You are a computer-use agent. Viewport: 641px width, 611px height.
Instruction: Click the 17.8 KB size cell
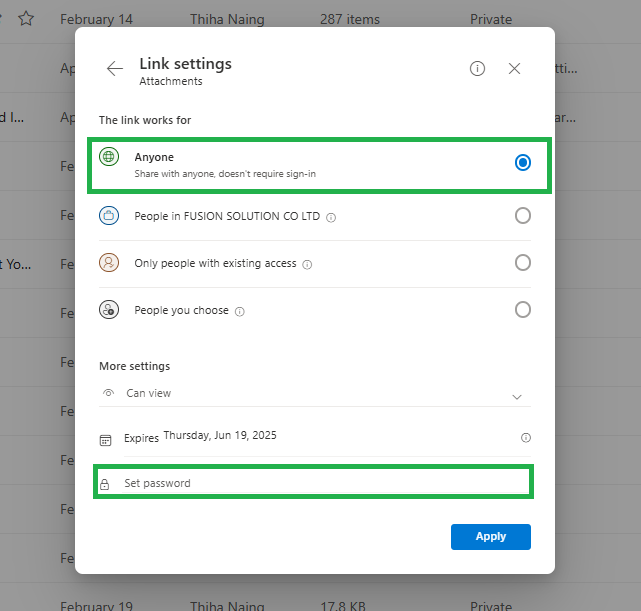click(343, 606)
